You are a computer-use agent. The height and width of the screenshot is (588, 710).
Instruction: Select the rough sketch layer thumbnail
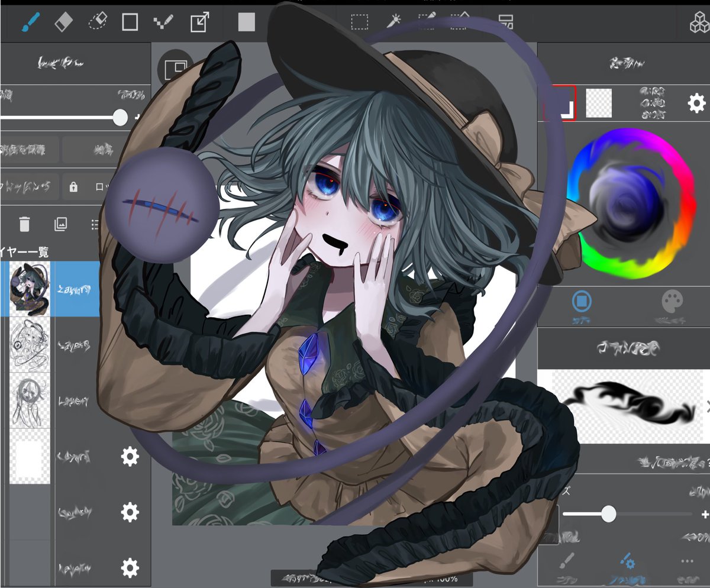click(x=30, y=400)
